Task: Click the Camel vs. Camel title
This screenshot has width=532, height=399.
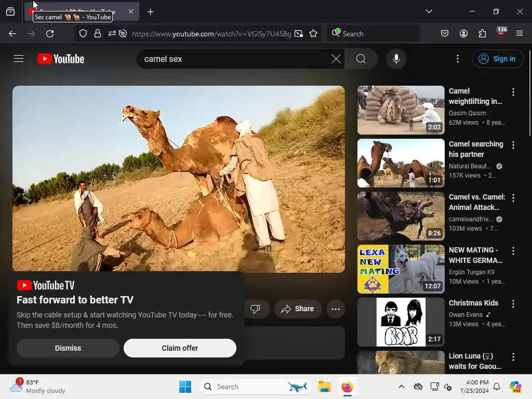Action: pyautogui.click(x=477, y=202)
